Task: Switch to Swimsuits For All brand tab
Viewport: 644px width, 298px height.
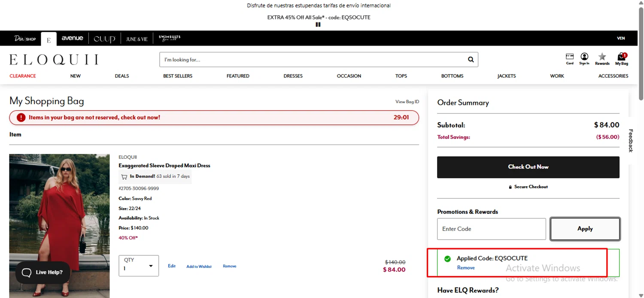Action: [x=170, y=38]
